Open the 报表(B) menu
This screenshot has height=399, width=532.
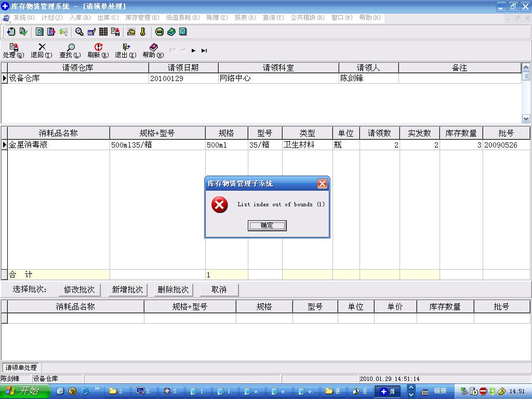pos(245,18)
